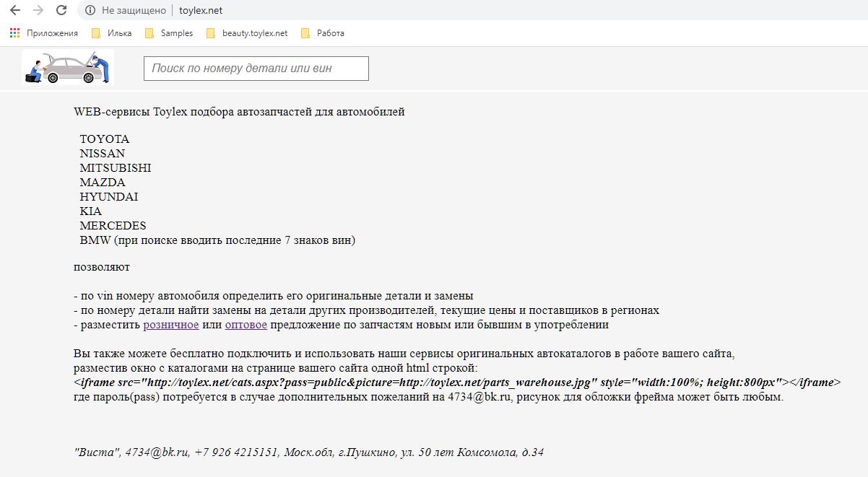
Task: Click the line about vin номеру автомобиля
Action: (x=274, y=296)
